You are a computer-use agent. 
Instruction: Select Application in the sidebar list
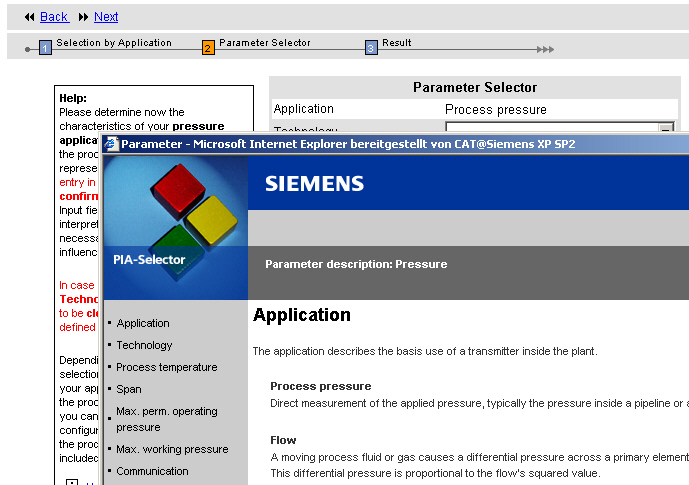(x=143, y=323)
